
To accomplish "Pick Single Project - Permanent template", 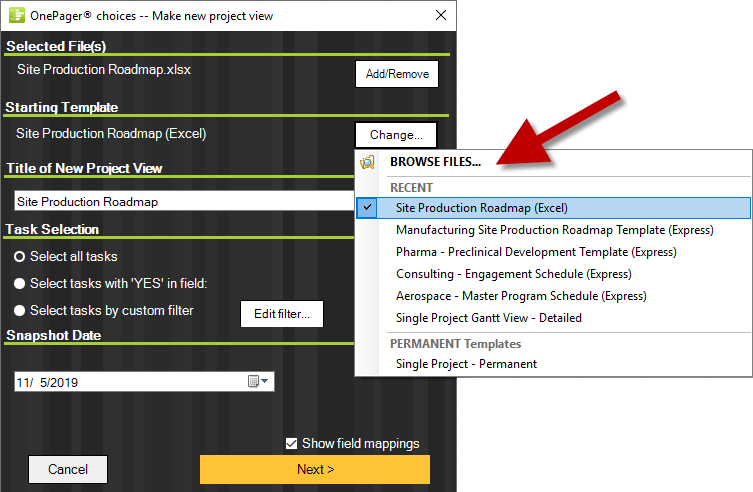I will tap(466, 364).
